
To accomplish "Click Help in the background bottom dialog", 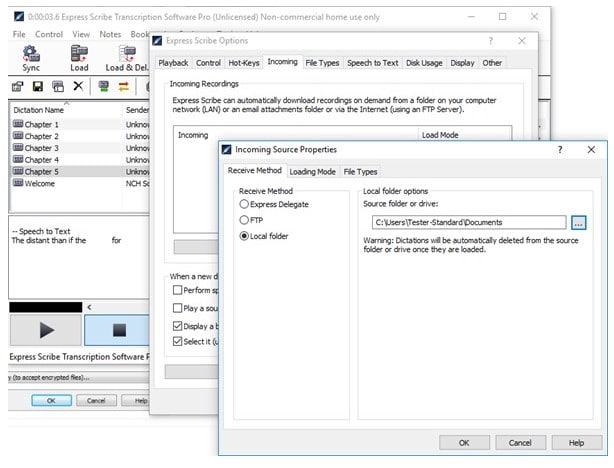I will point(136,400).
